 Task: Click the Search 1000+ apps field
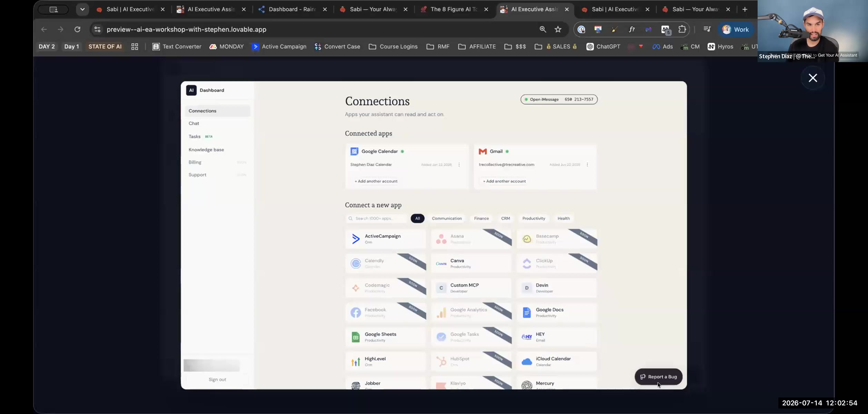(376, 218)
